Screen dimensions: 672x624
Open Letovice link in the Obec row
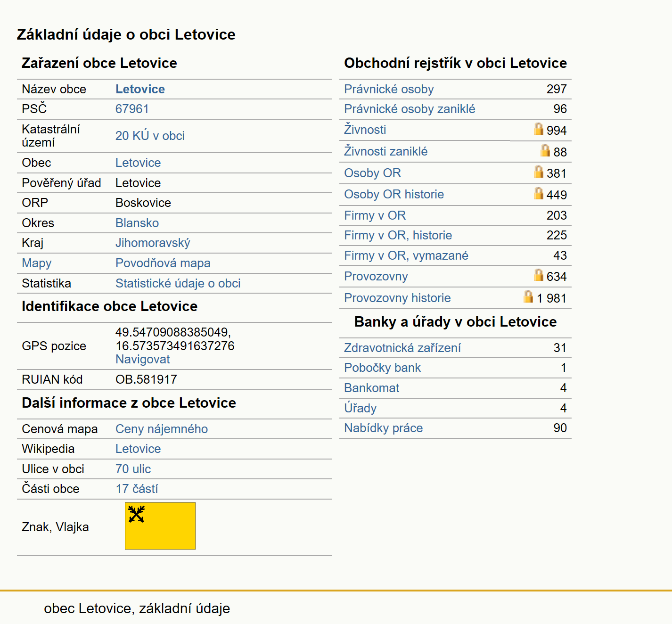click(138, 163)
